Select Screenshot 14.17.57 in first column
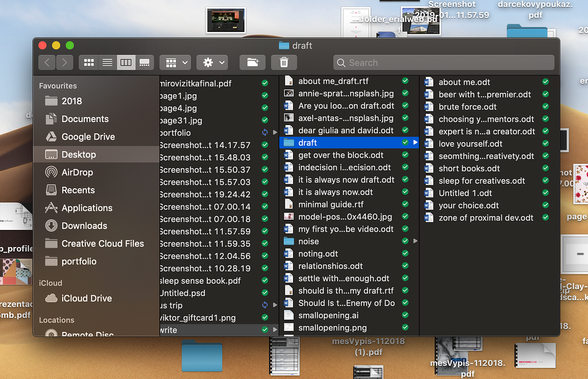The height and width of the screenshot is (379, 588). [219, 145]
